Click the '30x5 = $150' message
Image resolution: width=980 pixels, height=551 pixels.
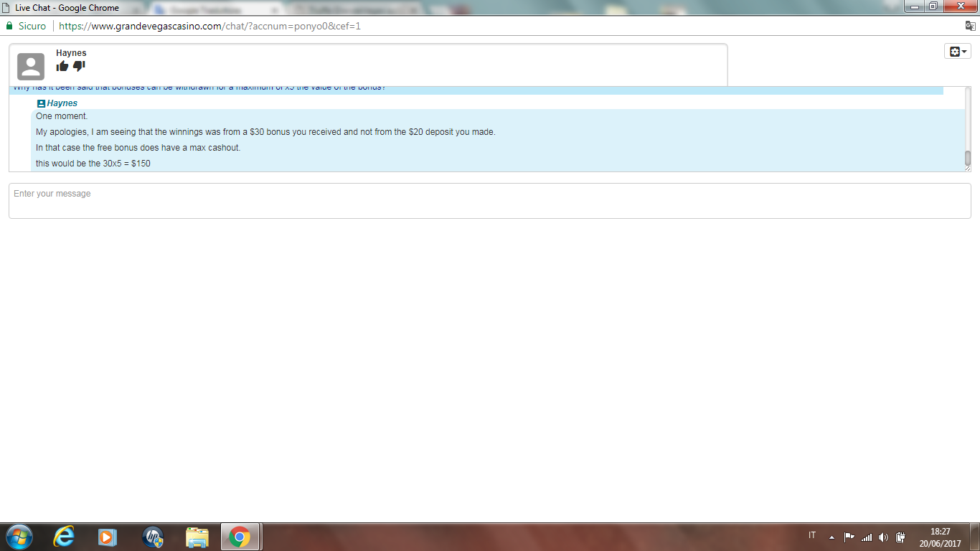tap(93, 164)
